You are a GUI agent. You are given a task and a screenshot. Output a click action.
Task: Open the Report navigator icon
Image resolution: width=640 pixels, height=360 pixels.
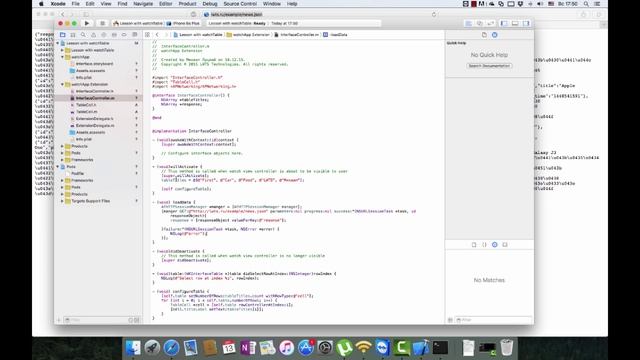pyautogui.click(x=134, y=35)
